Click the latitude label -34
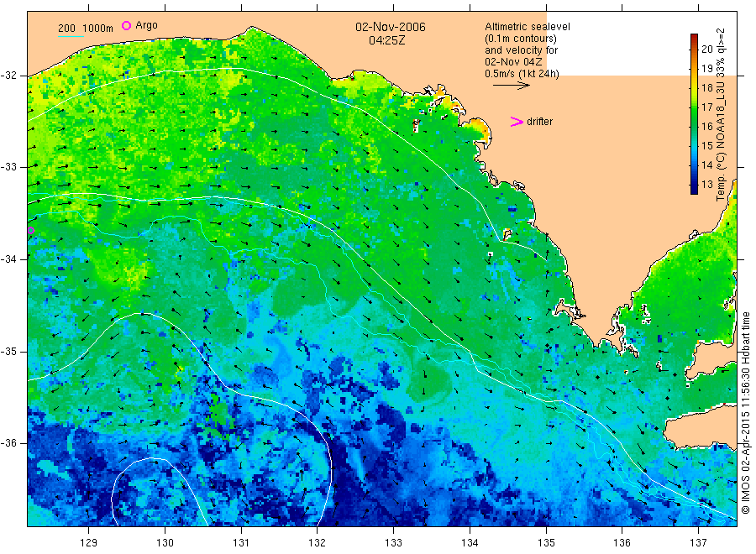This screenshot has width=756, height=554. tap(8, 259)
